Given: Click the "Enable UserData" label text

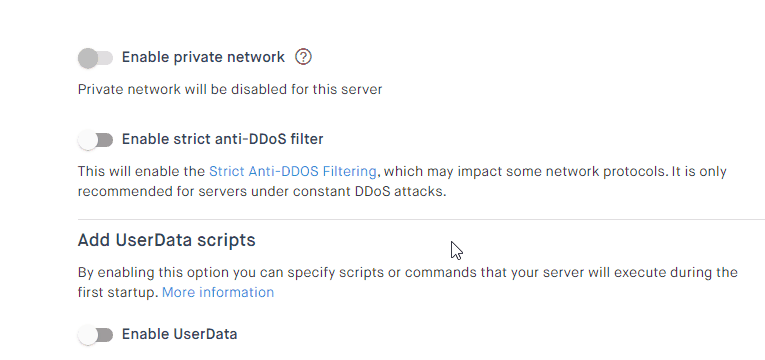Looking at the screenshot, I should click(180, 334).
